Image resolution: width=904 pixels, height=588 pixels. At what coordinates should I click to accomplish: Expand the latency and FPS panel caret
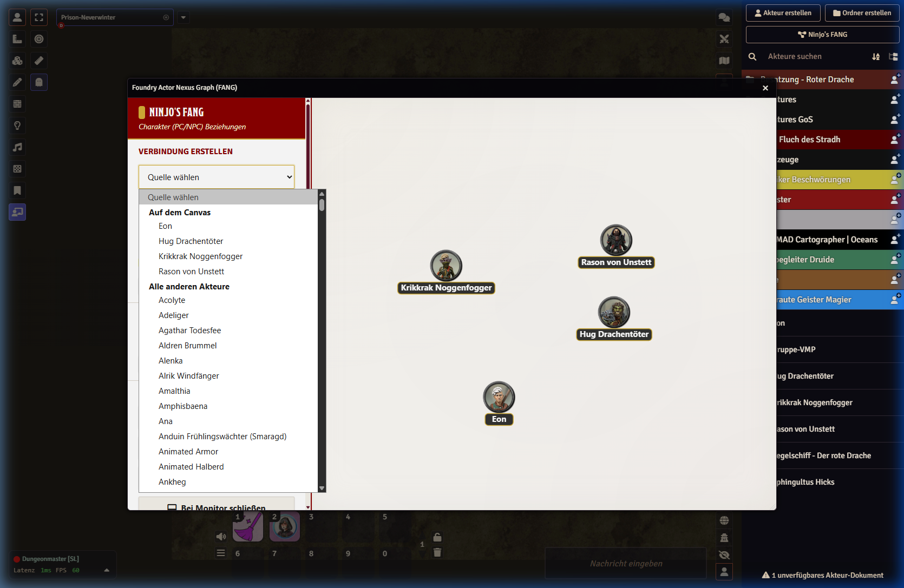click(x=107, y=570)
